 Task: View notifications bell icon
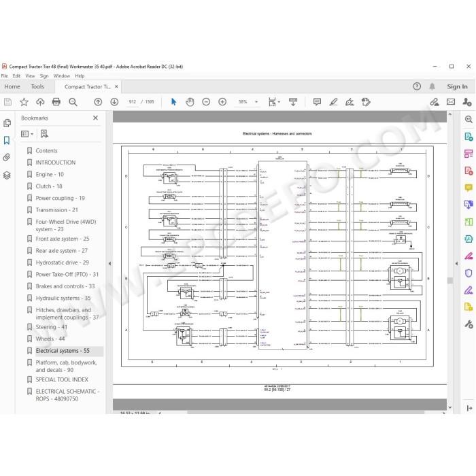pyautogui.click(x=432, y=86)
